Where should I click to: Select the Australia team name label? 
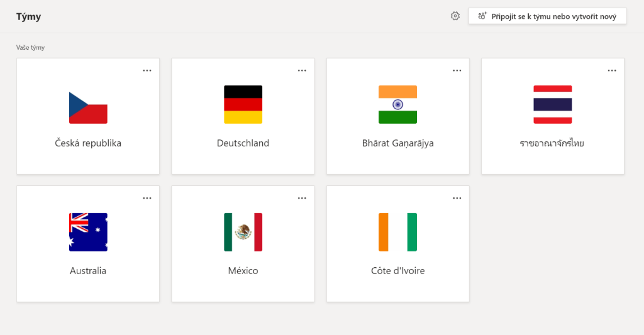tap(88, 271)
